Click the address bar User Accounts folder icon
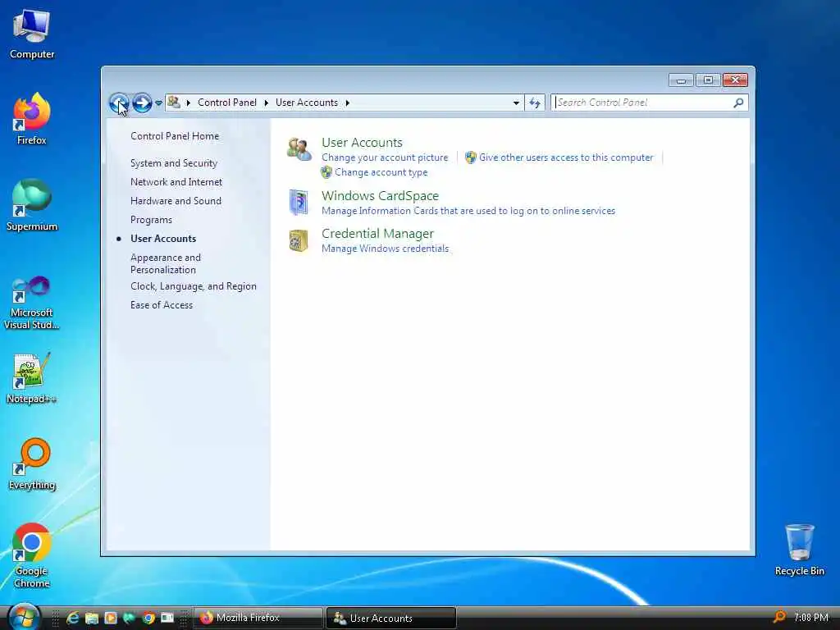840x630 pixels. point(174,102)
